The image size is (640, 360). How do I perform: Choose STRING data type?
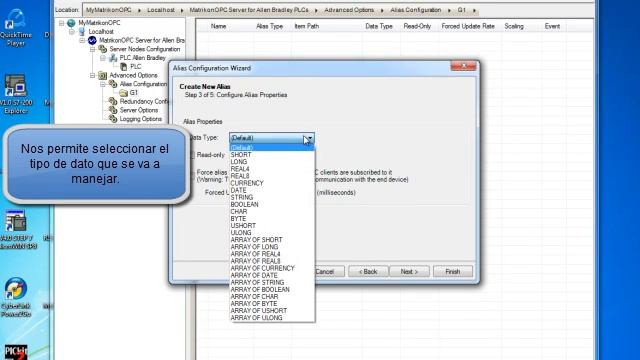pyautogui.click(x=272, y=197)
